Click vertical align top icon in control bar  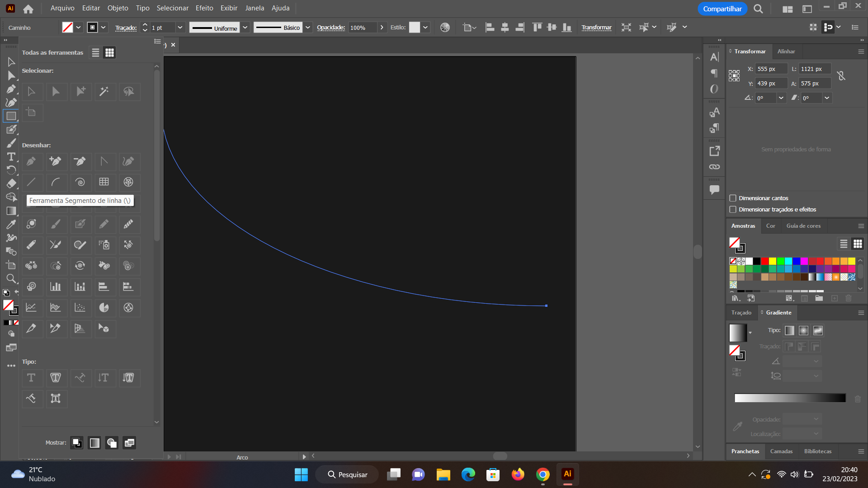pos(537,28)
